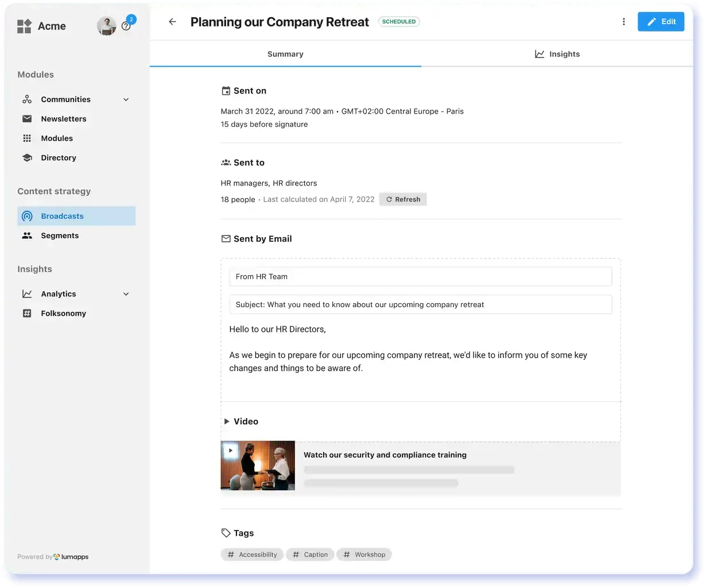Click the Broadcasts signal icon

tap(27, 216)
